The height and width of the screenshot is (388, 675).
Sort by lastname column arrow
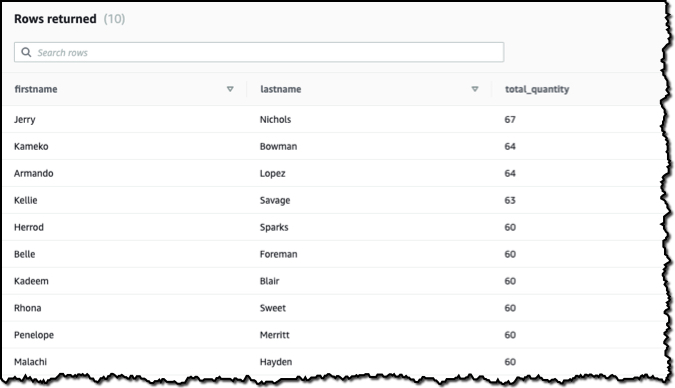475,89
